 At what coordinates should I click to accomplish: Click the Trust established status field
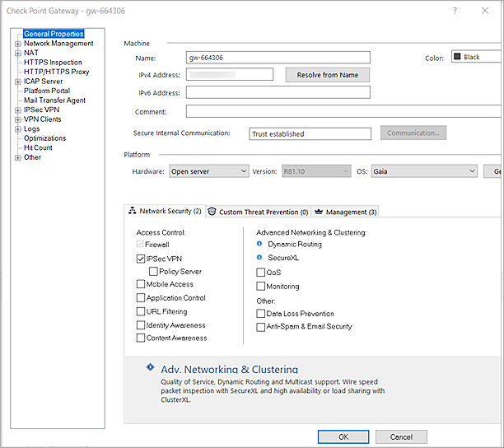point(310,133)
